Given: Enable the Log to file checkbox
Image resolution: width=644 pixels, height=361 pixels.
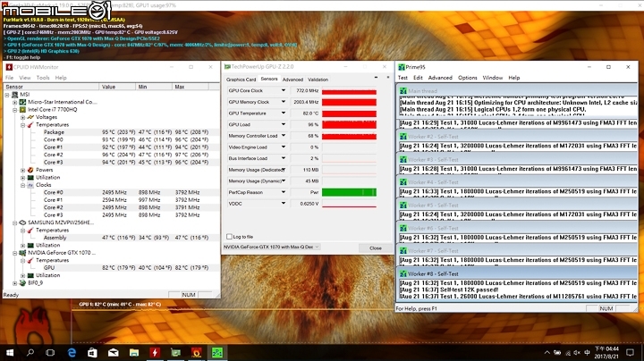Looking at the screenshot, I should (229, 237).
